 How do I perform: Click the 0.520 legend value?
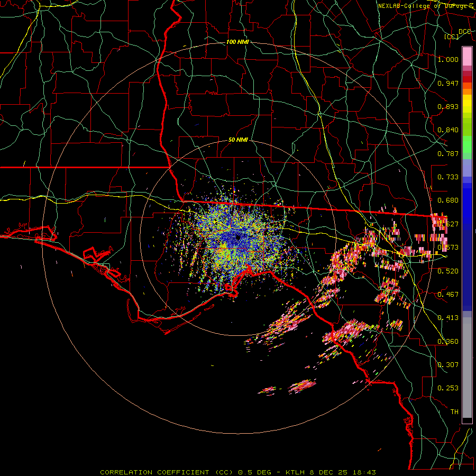[448, 271]
